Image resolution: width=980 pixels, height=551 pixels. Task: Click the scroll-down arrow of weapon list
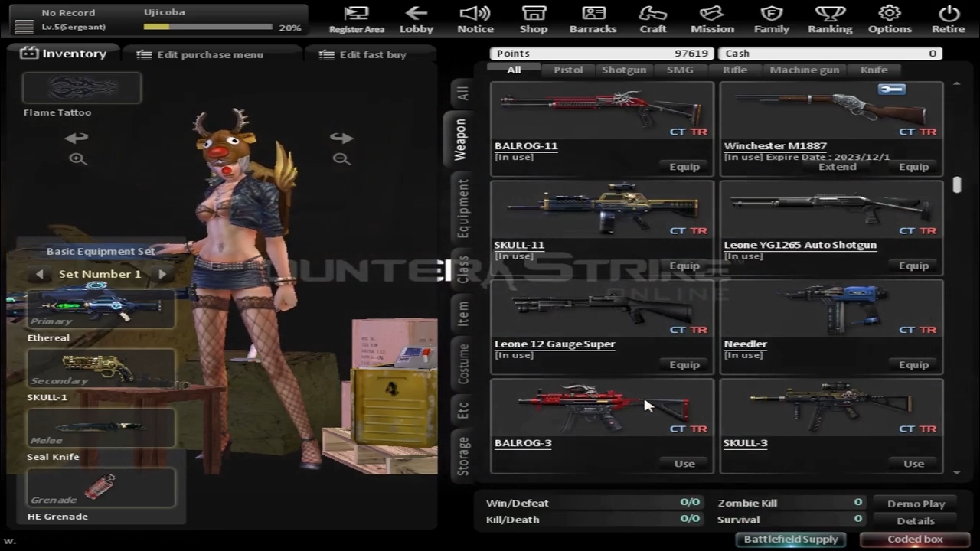pos(957,471)
